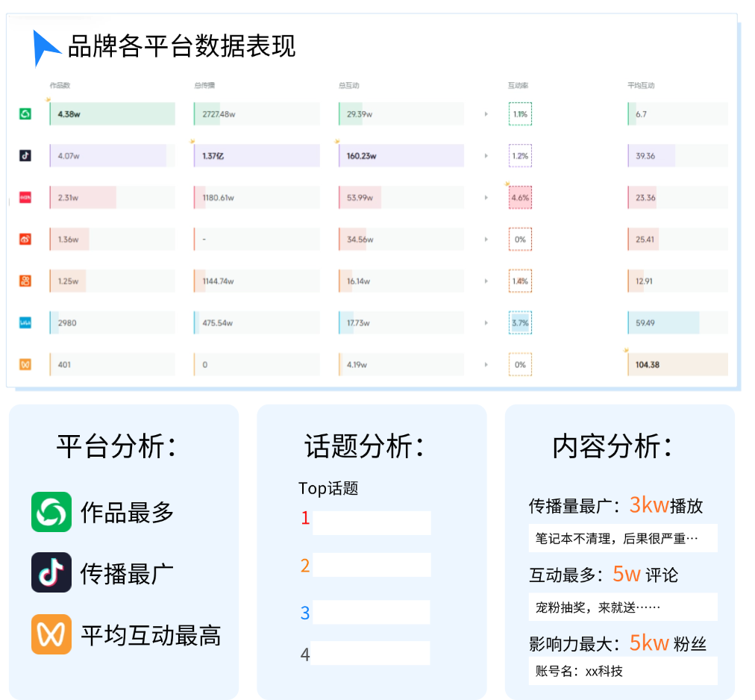Click the crown marker above the 104.38 bar
This screenshot has width=755, height=700.
(x=626, y=350)
